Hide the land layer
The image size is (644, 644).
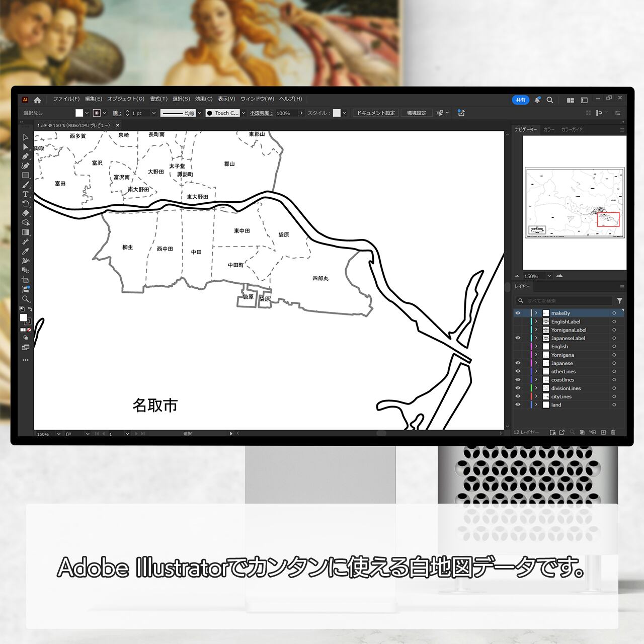(x=518, y=405)
